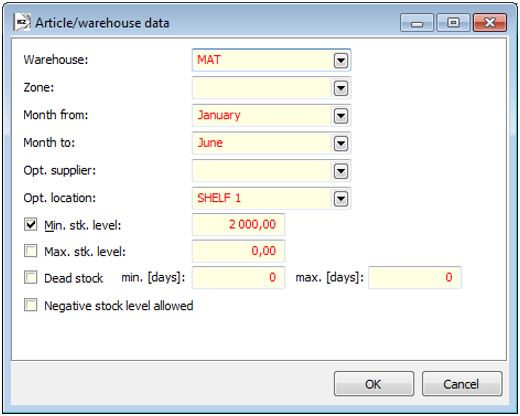
Task: Close the Article/warehouse data dialog
Action: click(490, 23)
